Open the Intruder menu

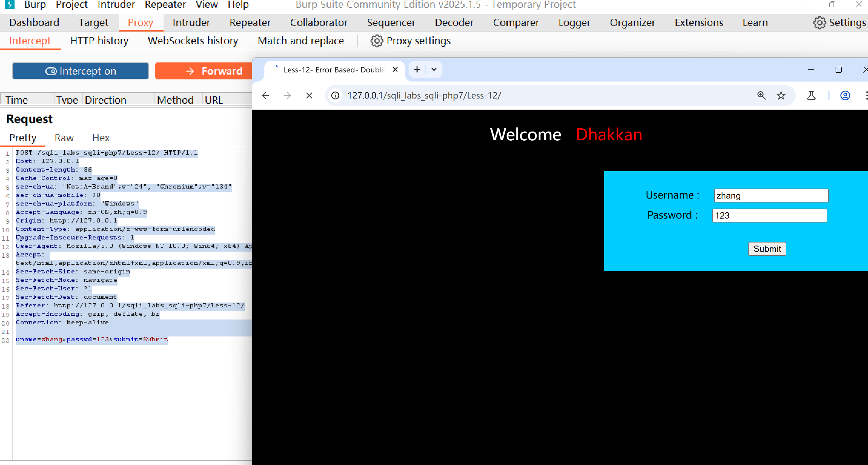(x=116, y=5)
